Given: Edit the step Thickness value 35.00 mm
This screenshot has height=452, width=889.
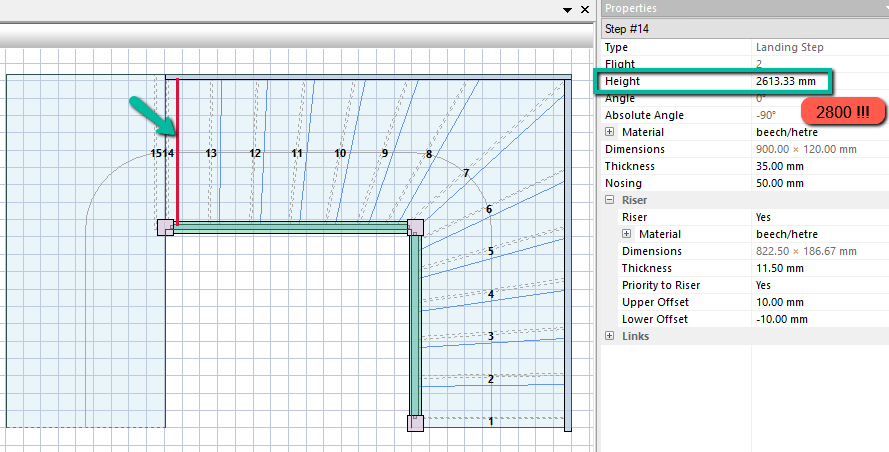Looking at the screenshot, I should click(x=780, y=166).
